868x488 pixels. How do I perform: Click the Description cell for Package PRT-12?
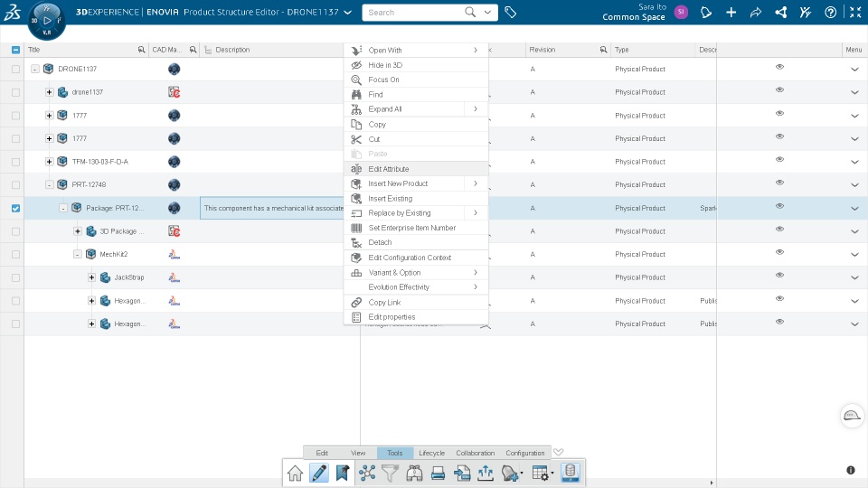click(272, 209)
